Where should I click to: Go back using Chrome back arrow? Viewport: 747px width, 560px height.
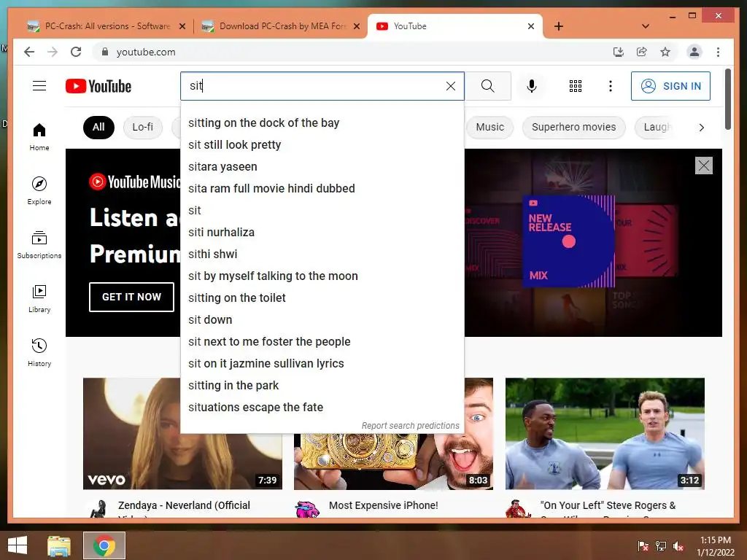[29, 52]
